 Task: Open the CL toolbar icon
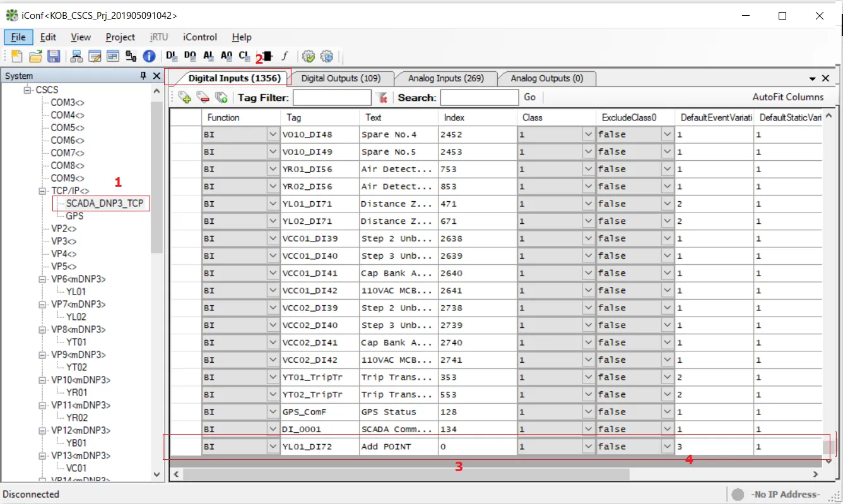(x=245, y=56)
